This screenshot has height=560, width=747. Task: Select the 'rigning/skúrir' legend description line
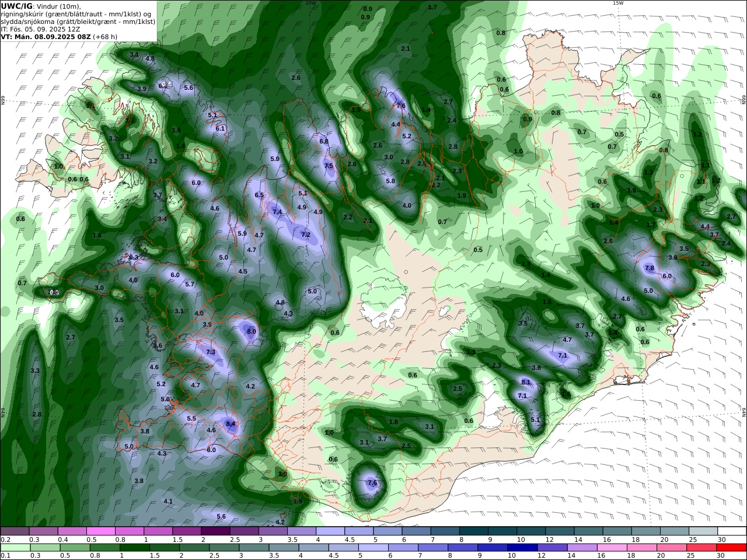coord(76,14)
